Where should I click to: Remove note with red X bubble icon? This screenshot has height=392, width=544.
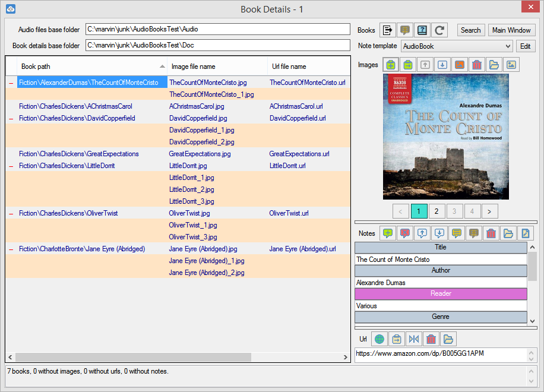(405, 233)
